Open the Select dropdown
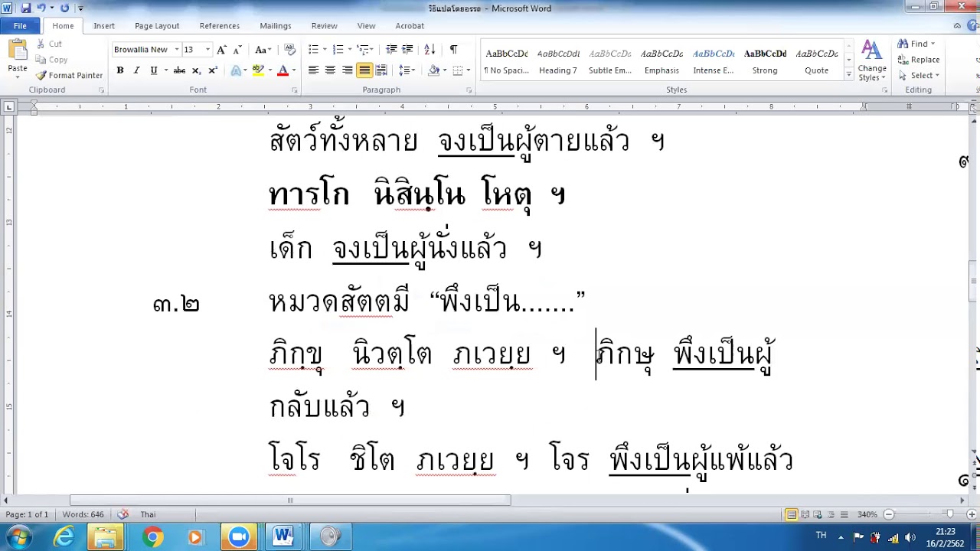980x551 pixels. [919, 76]
